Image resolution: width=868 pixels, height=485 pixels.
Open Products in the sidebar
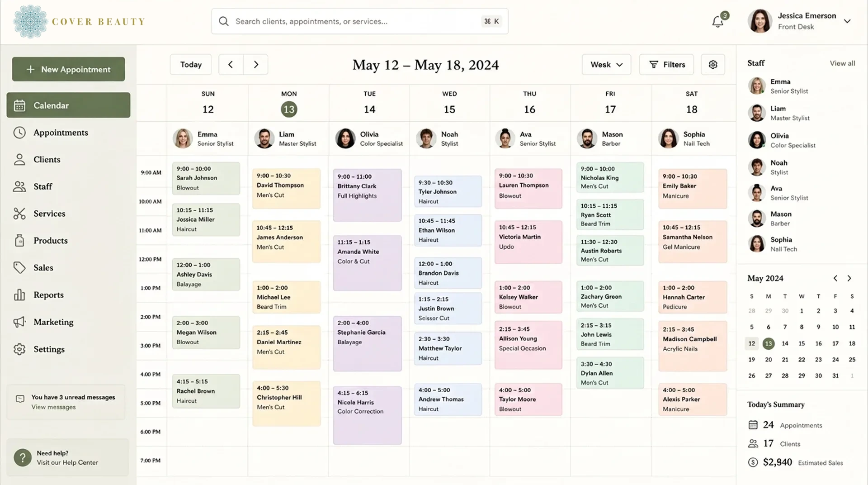pos(68,241)
